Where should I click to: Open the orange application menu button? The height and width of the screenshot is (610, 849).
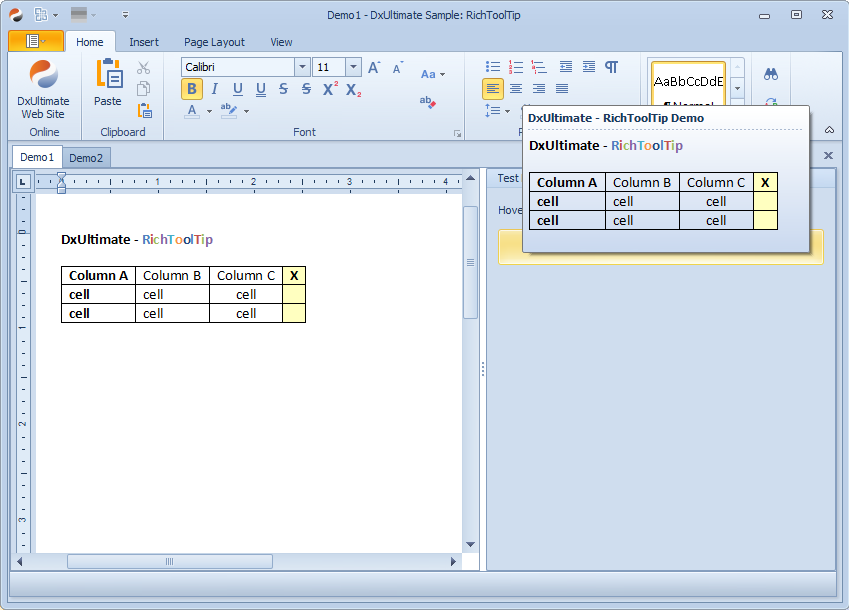pyautogui.click(x=36, y=41)
